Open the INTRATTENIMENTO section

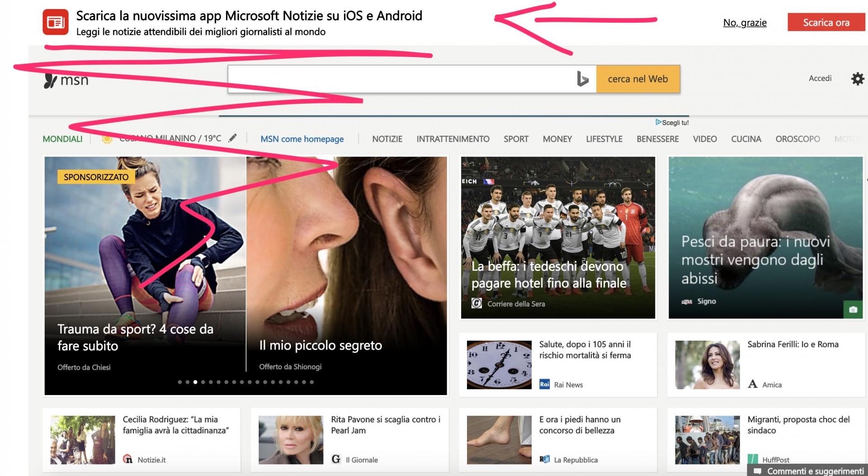(453, 139)
